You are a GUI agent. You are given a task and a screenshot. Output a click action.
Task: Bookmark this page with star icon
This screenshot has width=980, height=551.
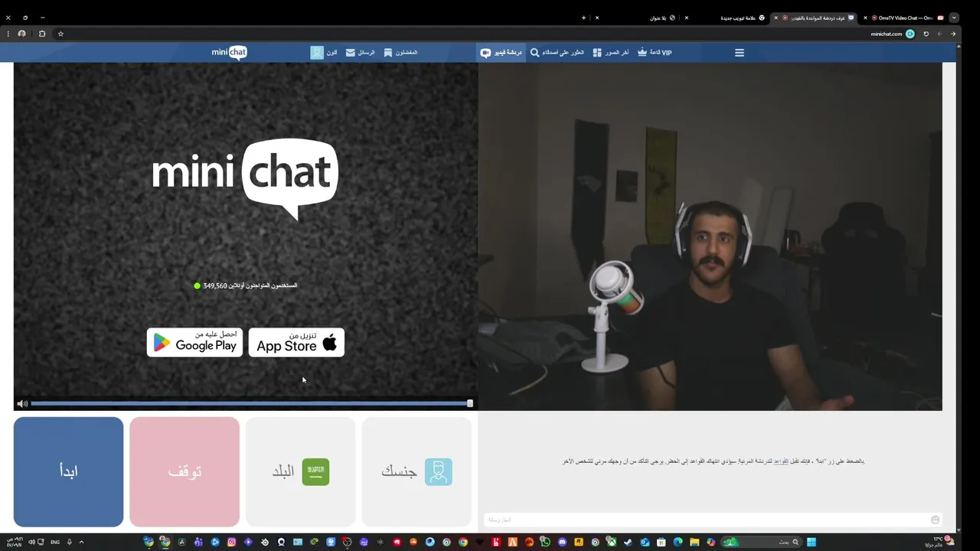tap(60, 34)
